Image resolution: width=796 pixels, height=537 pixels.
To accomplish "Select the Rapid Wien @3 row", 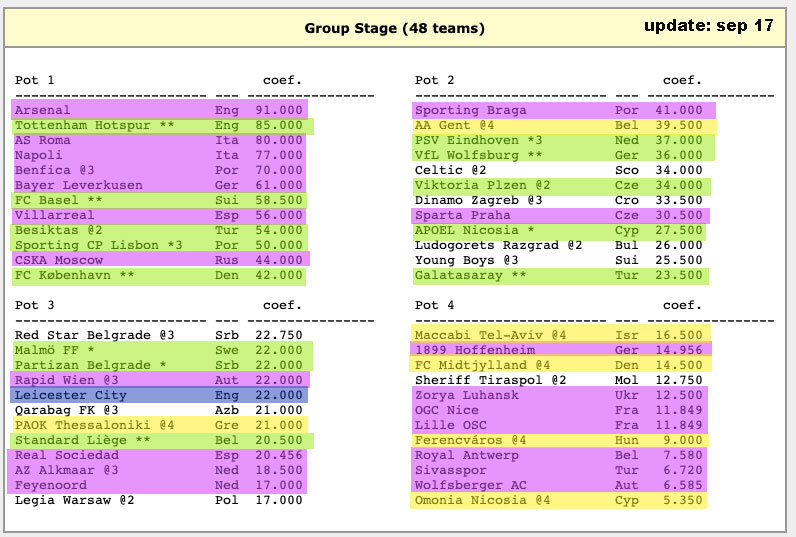I will pyautogui.click(x=160, y=380).
